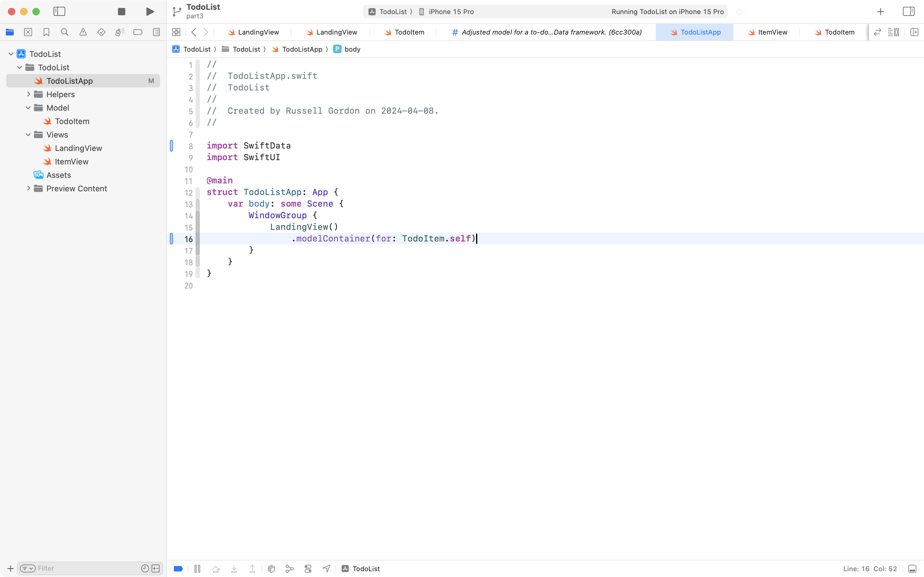Stop the running TodoList app
Image resolution: width=924 pixels, height=577 pixels.
pos(121,11)
